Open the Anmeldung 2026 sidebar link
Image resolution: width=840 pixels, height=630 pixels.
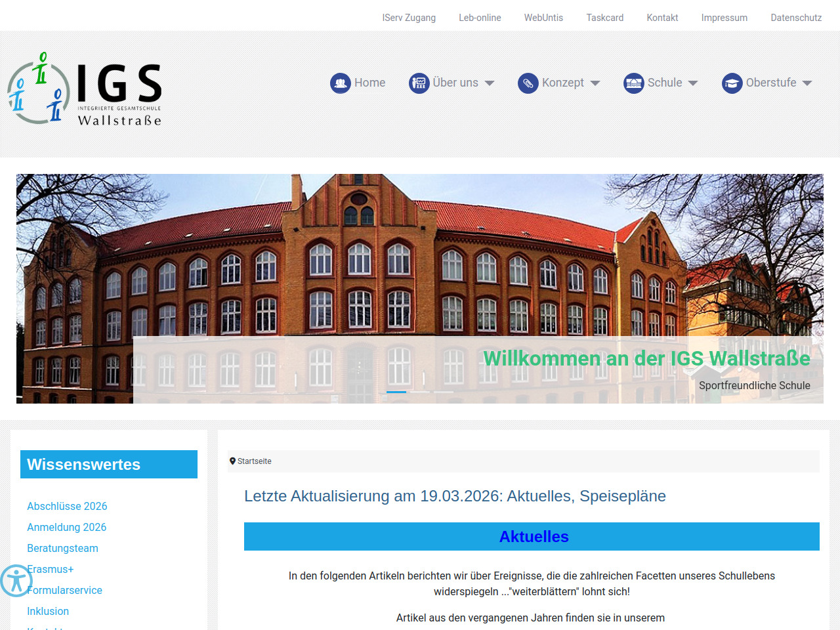[x=66, y=527]
